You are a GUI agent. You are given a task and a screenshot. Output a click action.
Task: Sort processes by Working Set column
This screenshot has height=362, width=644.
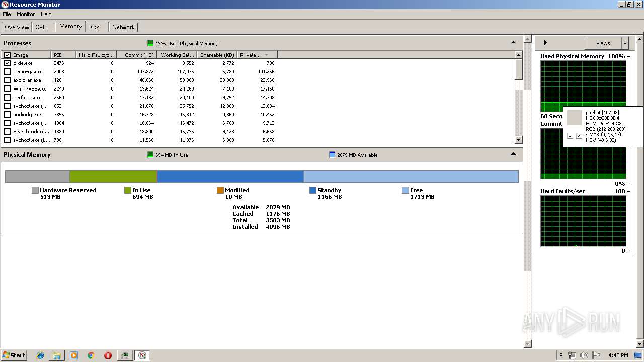coord(177,55)
